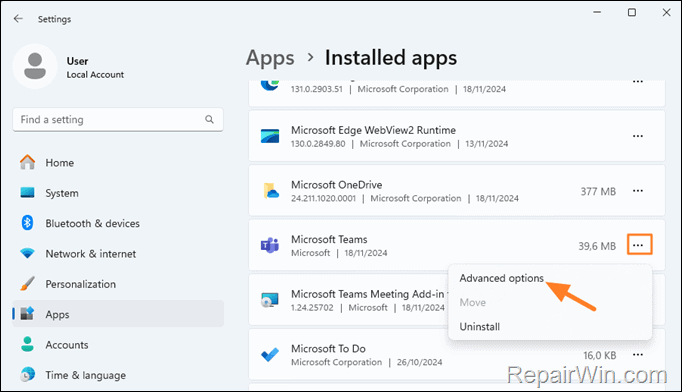
Task: Click the Apps sidebar icon
Action: point(27,314)
